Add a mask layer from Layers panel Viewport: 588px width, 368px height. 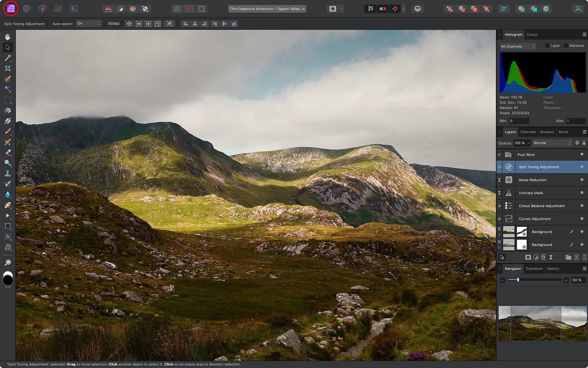click(x=528, y=257)
